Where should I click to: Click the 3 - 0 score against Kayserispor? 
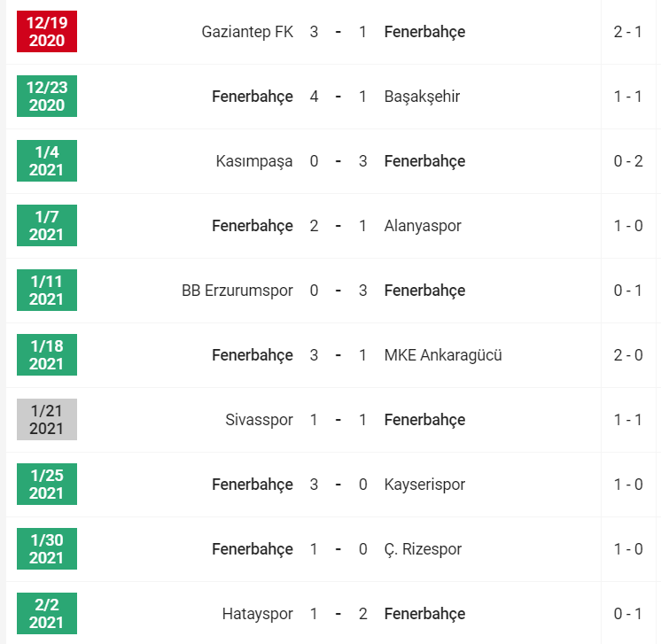pos(338,485)
